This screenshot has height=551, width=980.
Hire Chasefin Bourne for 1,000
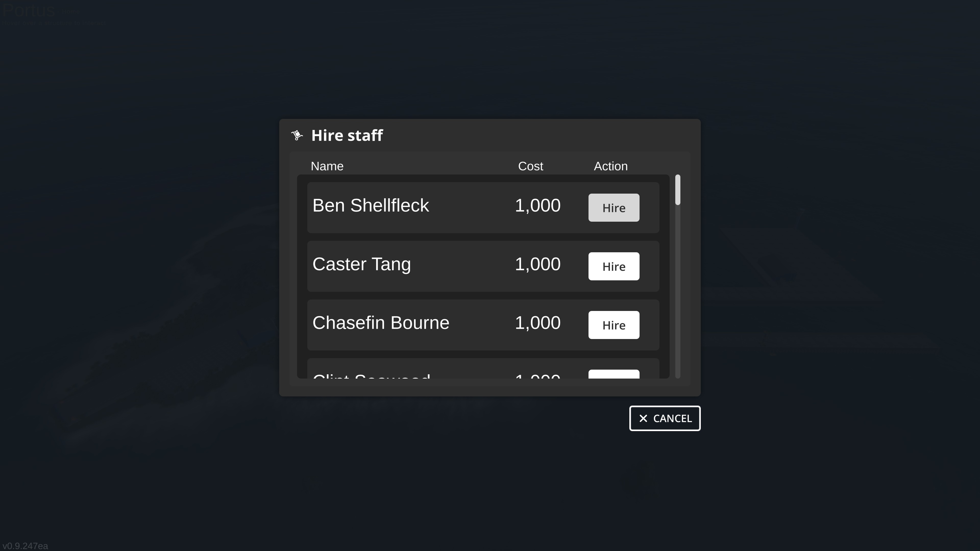point(614,325)
